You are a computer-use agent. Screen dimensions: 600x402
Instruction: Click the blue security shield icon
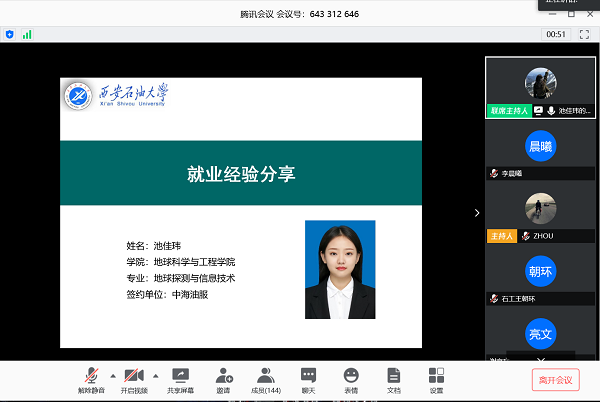point(10,34)
